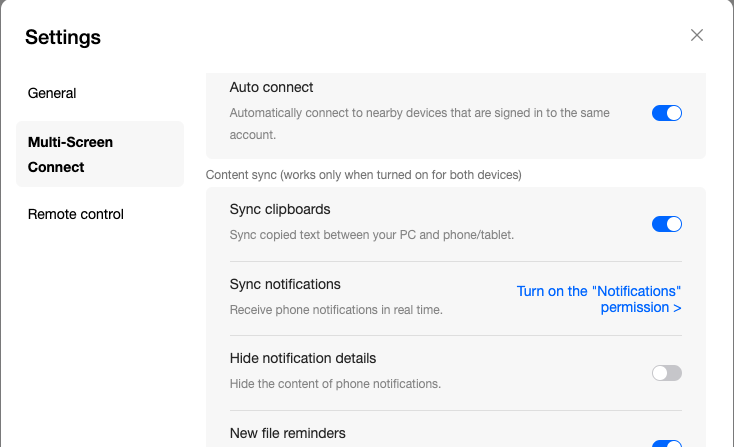
Task: Open the "Turn on the Notifications permission" link
Action: point(599,299)
